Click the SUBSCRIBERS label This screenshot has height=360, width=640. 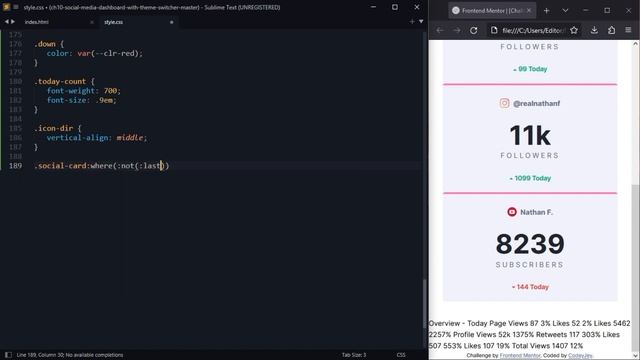(x=530, y=265)
